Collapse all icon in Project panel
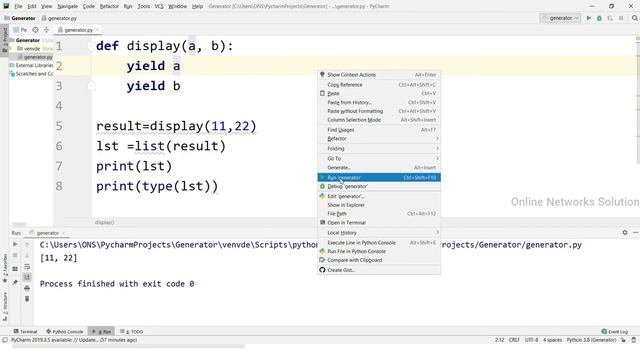 pyautogui.click(x=46, y=30)
